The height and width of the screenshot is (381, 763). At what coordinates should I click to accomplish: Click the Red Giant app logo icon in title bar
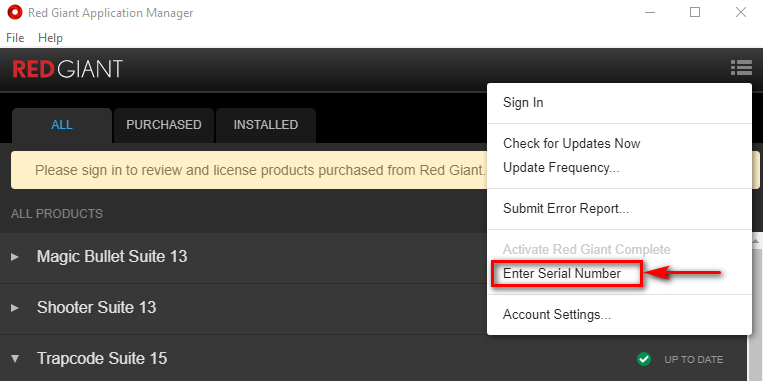pos(15,13)
